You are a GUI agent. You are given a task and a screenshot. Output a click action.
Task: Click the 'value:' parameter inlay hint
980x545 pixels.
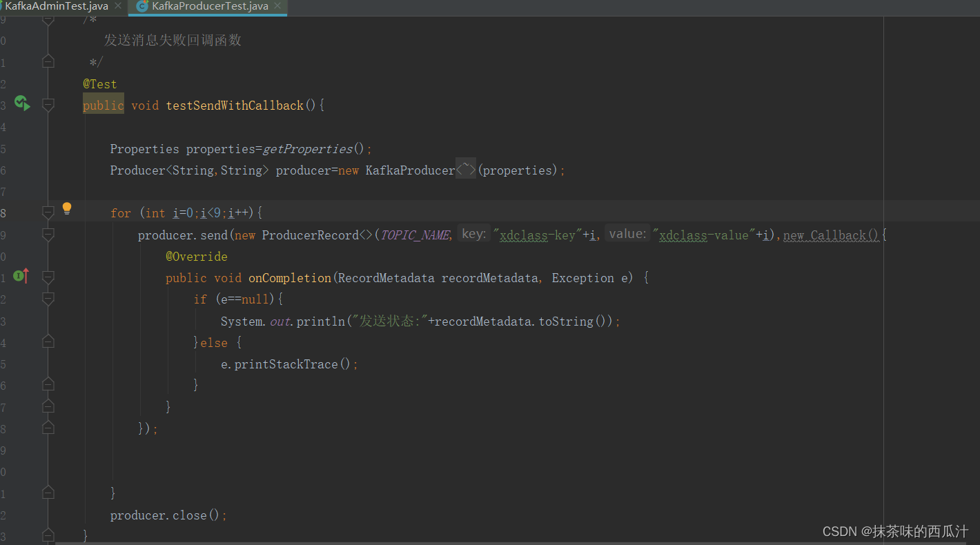[627, 235]
